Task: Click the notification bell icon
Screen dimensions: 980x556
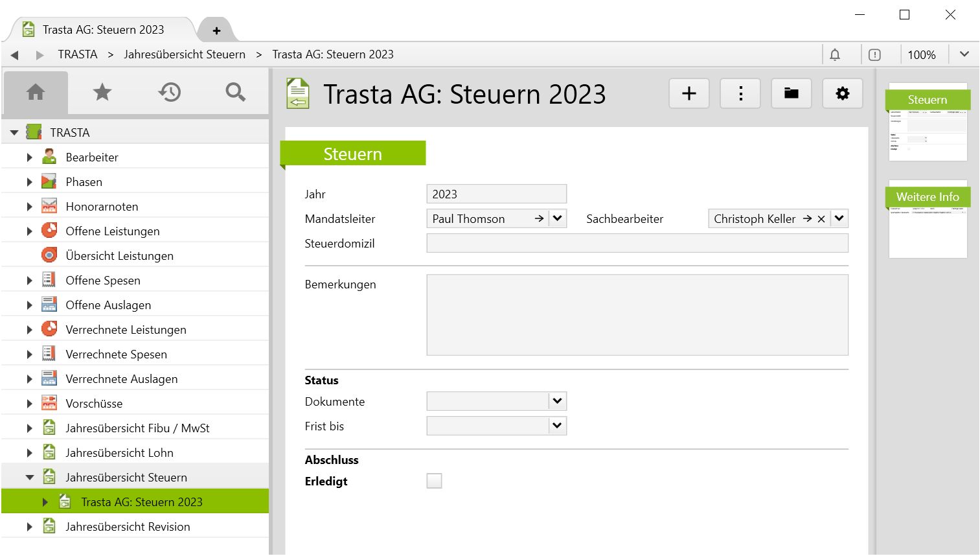Action: [x=835, y=55]
